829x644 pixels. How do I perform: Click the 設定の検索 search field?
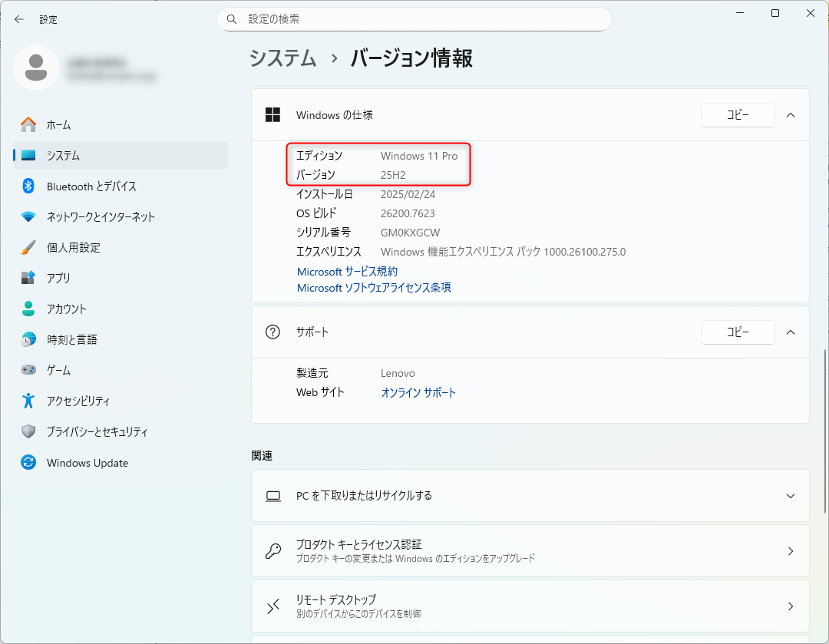point(414,19)
